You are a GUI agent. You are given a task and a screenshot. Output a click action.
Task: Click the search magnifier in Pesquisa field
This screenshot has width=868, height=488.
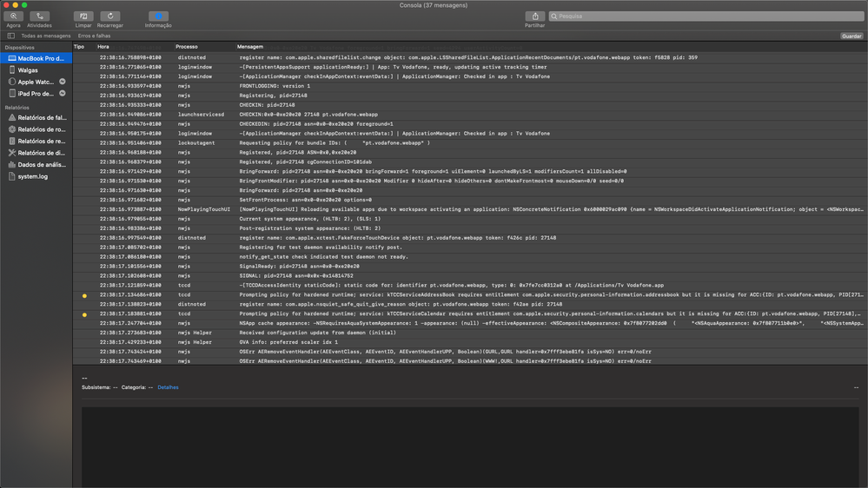click(x=553, y=16)
